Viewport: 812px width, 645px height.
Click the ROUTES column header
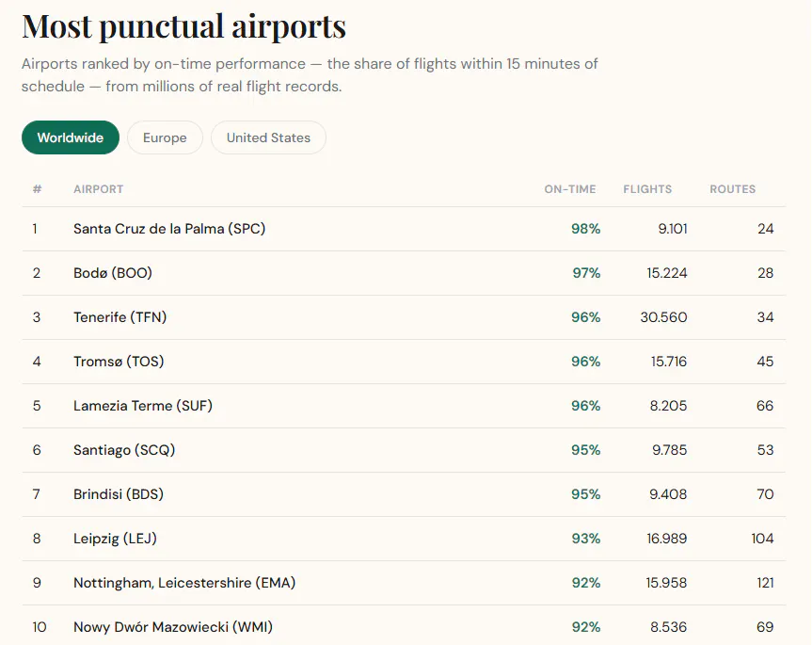pyautogui.click(x=732, y=189)
